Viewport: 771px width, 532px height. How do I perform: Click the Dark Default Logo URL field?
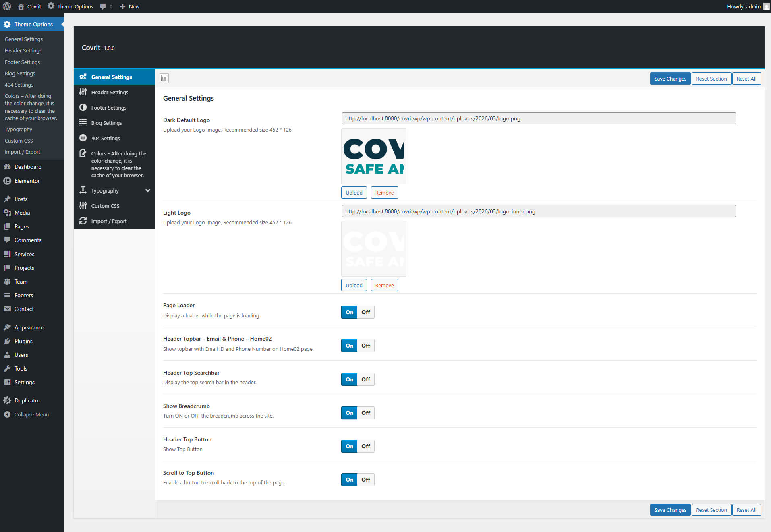538,118
